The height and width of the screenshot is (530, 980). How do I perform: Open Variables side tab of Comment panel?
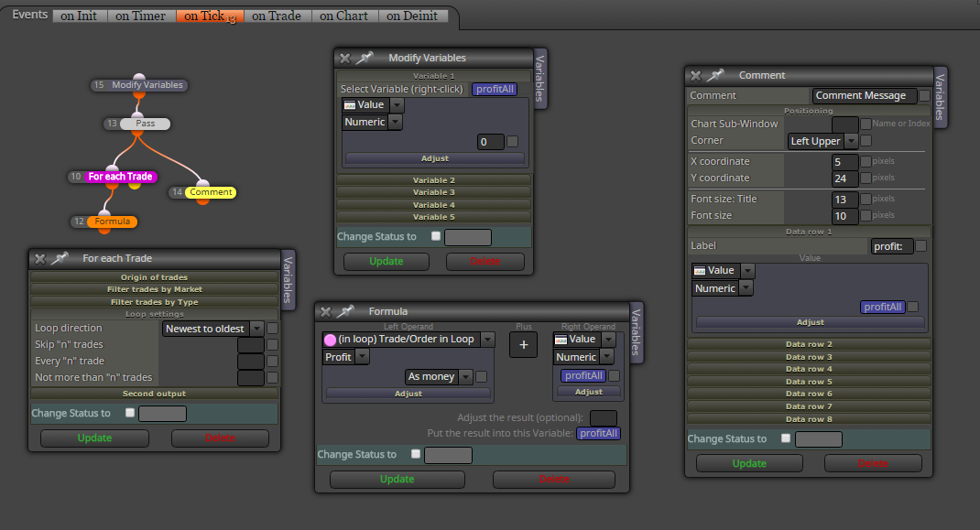point(940,97)
